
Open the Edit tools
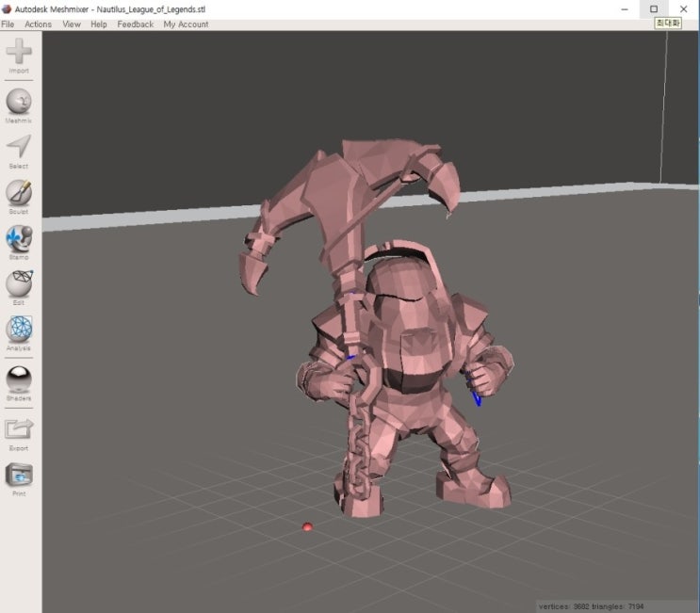(x=19, y=288)
